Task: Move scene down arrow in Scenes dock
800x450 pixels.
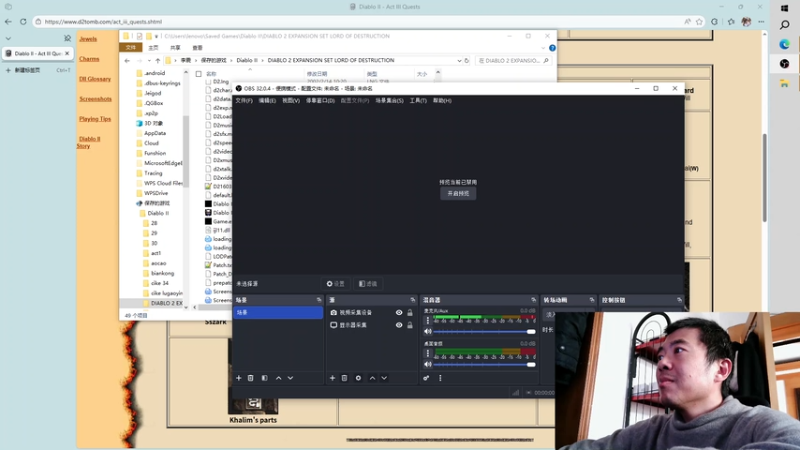Action: click(290, 378)
